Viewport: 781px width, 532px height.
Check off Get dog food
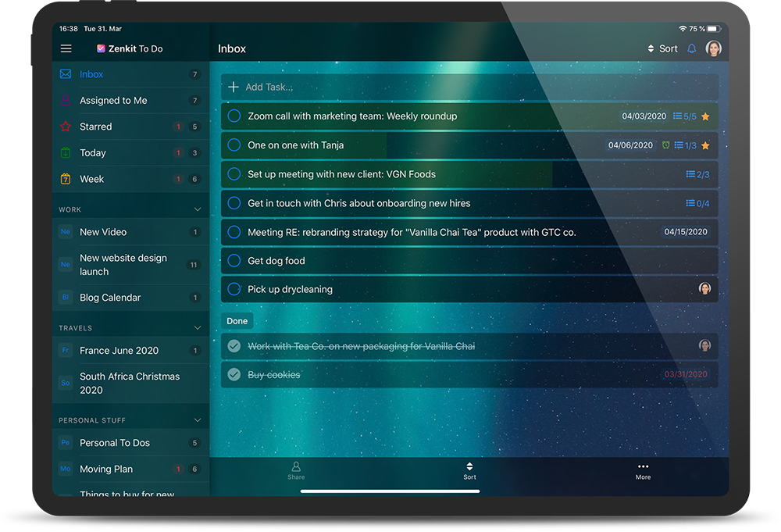point(234,260)
